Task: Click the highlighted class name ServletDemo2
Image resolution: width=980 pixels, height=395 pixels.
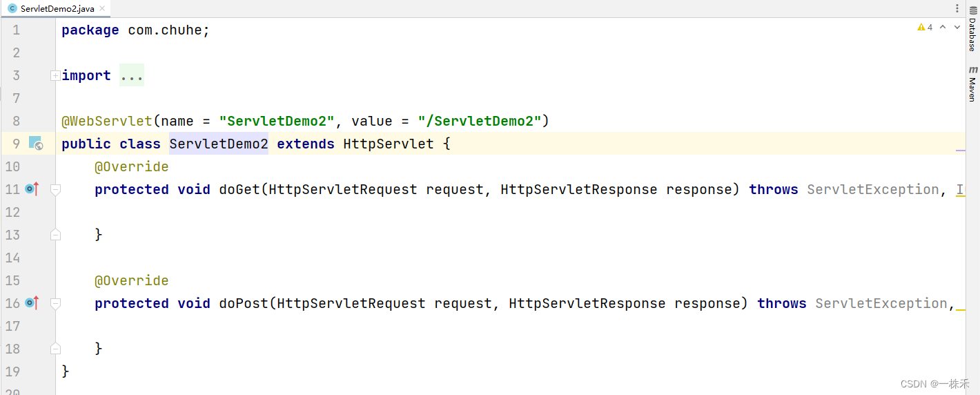Action: (219, 144)
